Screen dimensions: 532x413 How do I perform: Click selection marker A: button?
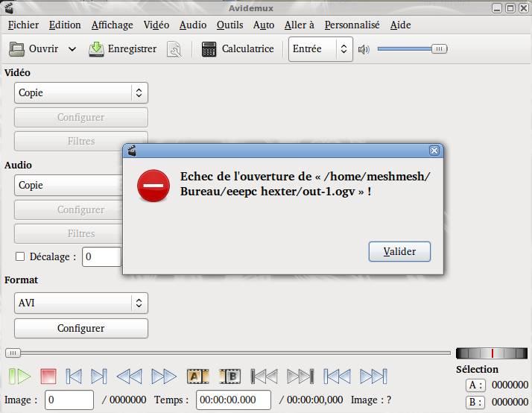(475, 385)
